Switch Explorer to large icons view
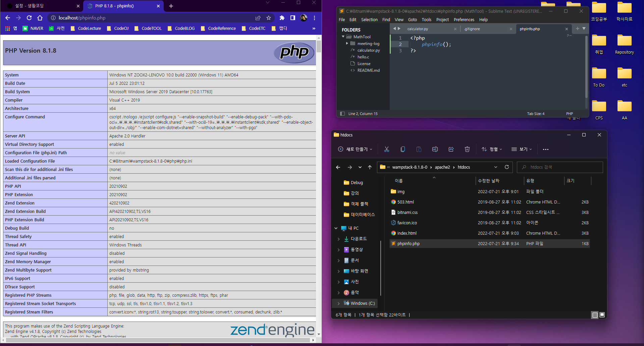Image resolution: width=644 pixels, height=346 pixels. click(x=602, y=315)
